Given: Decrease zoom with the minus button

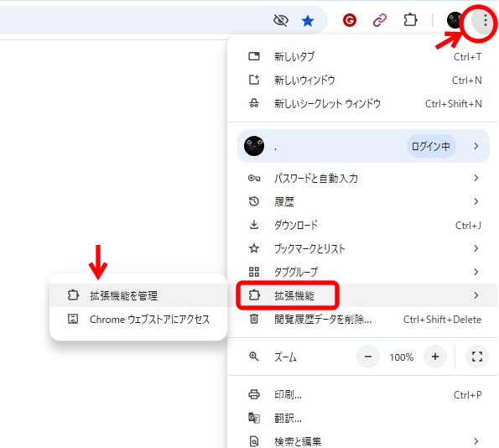Looking at the screenshot, I should (368, 357).
